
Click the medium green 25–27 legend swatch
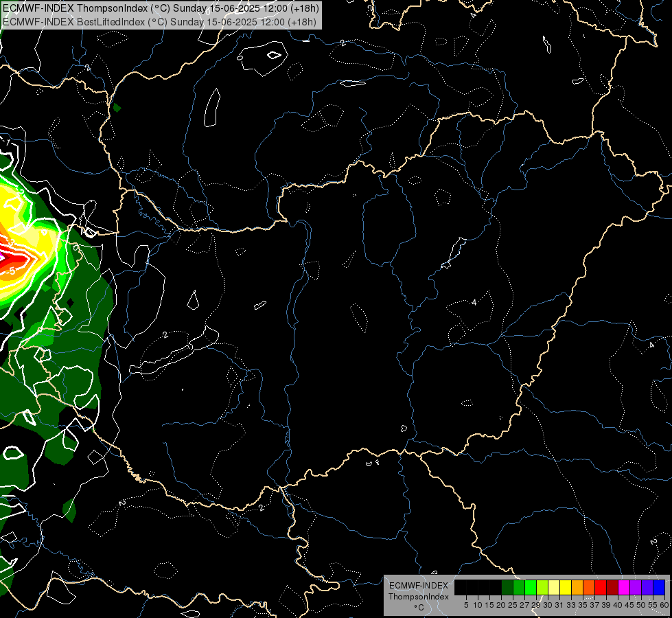click(519, 587)
